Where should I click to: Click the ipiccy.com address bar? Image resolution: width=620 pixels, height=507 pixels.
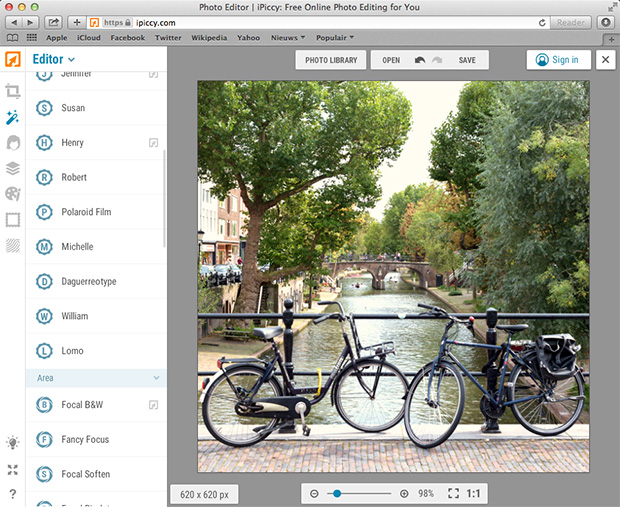[x=316, y=23]
